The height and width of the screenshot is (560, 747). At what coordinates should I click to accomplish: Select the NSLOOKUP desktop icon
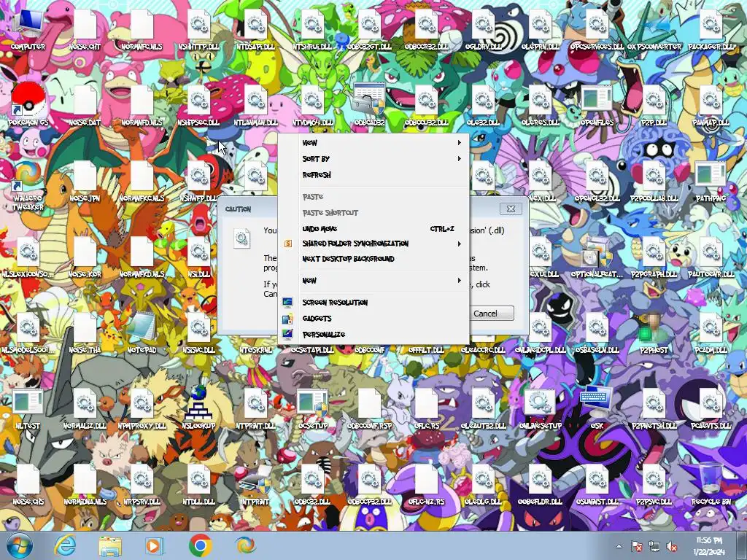click(x=198, y=407)
